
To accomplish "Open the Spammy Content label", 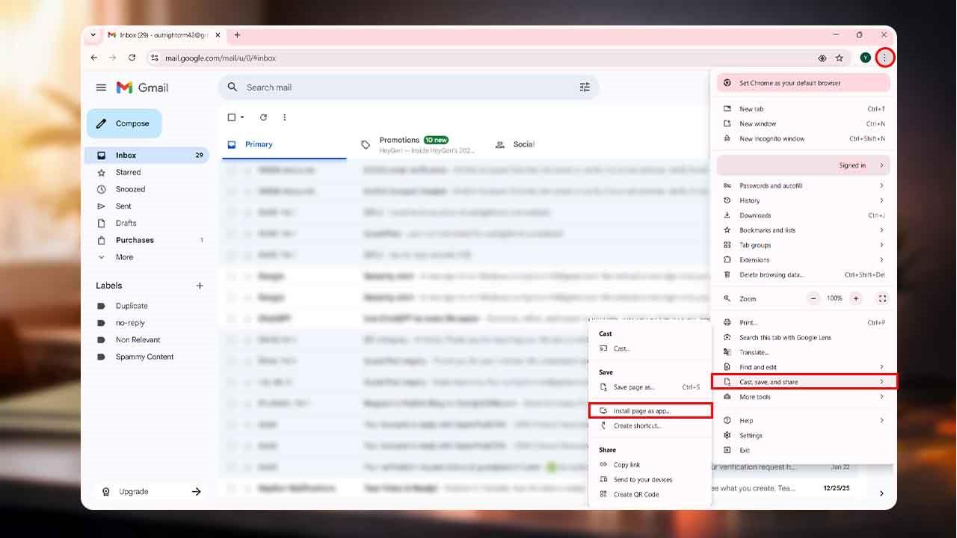I will [147, 357].
